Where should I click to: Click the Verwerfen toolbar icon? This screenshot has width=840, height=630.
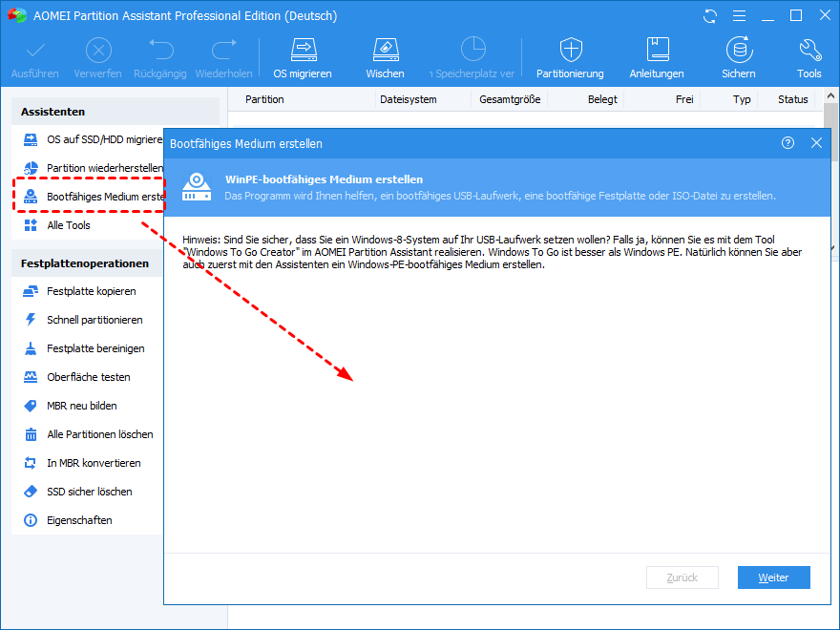[98, 51]
